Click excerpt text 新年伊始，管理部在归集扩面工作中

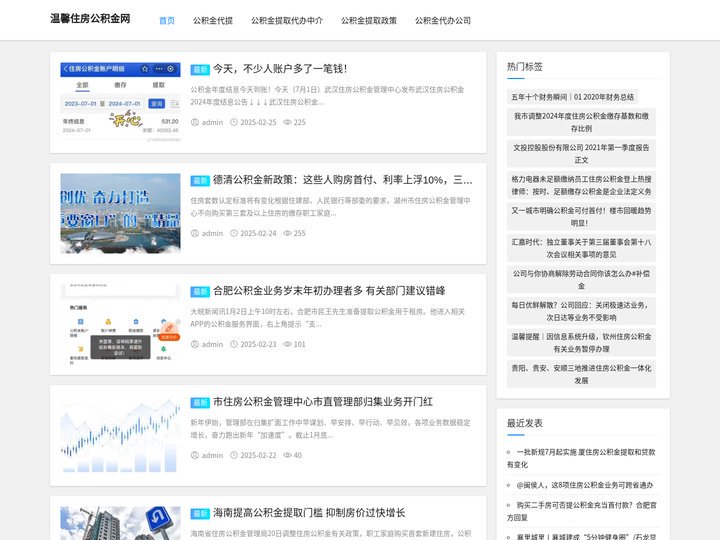(331, 429)
